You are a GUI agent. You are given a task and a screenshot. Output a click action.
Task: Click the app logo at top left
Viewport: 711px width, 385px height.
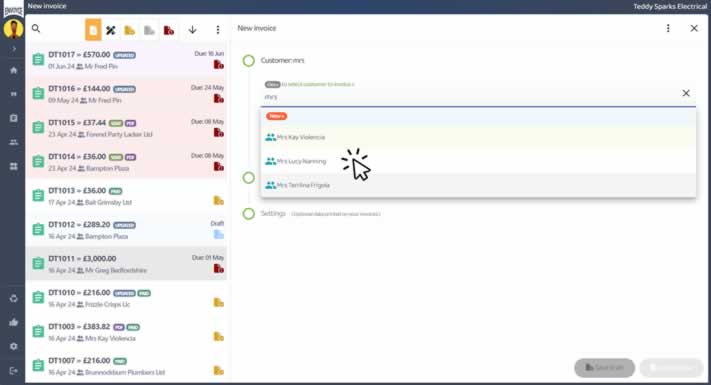point(13,9)
